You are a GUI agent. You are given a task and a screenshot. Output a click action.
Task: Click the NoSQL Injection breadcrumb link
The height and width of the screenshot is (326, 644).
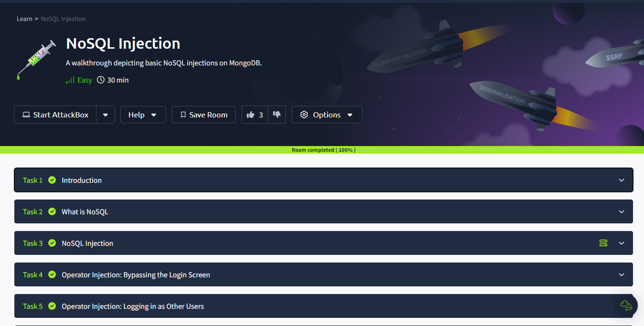[63, 19]
